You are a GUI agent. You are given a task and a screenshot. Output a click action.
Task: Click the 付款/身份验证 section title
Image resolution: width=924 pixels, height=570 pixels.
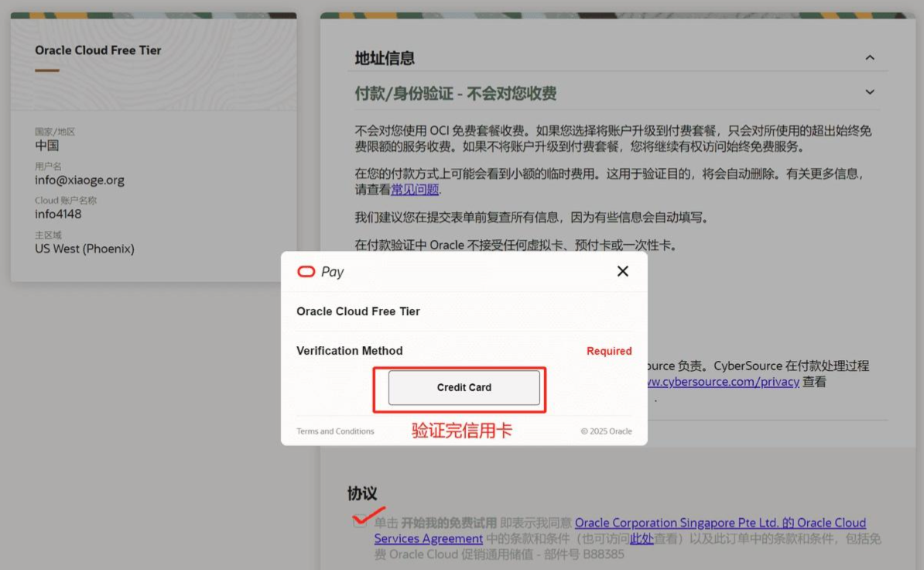click(x=455, y=94)
